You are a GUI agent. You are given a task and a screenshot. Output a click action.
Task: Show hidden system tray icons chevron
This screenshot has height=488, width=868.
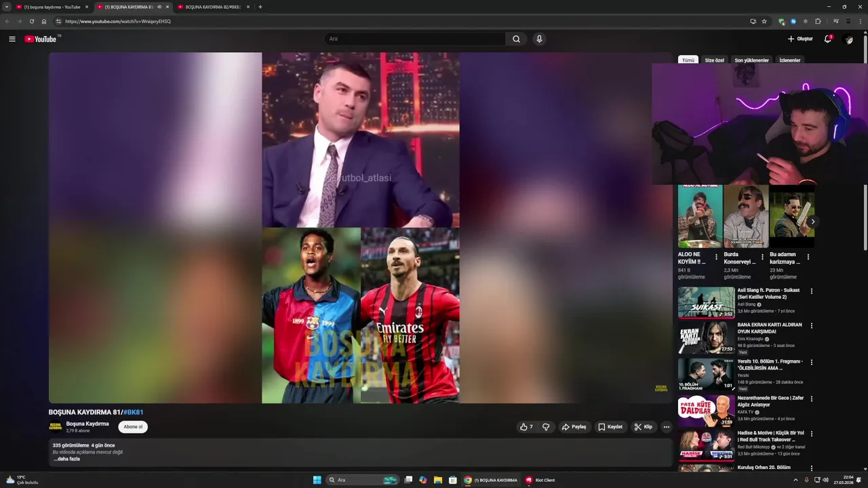click(x=795, y=480)
